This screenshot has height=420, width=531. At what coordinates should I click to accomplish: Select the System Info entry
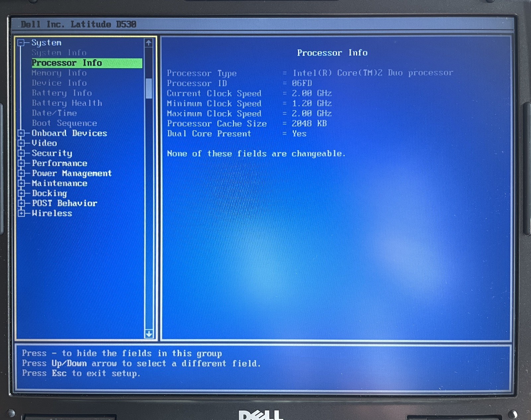59,53
